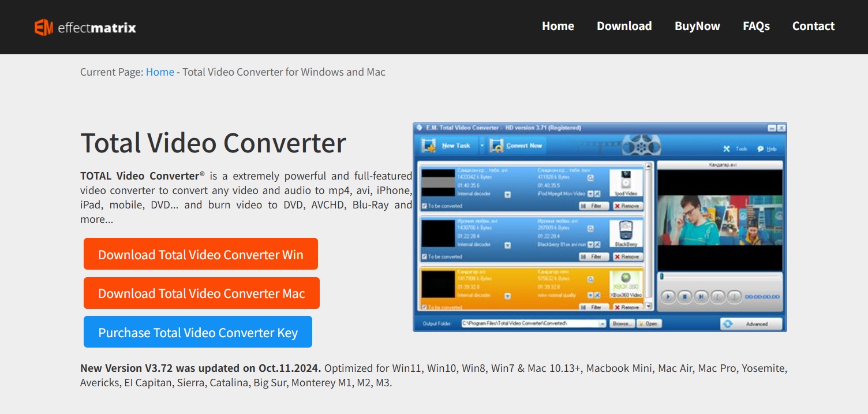Image resolution: width=868 pixels, height=414 pixels.
Task: Click Download Total Video Converter Mac button
Action: click(201, 293)
